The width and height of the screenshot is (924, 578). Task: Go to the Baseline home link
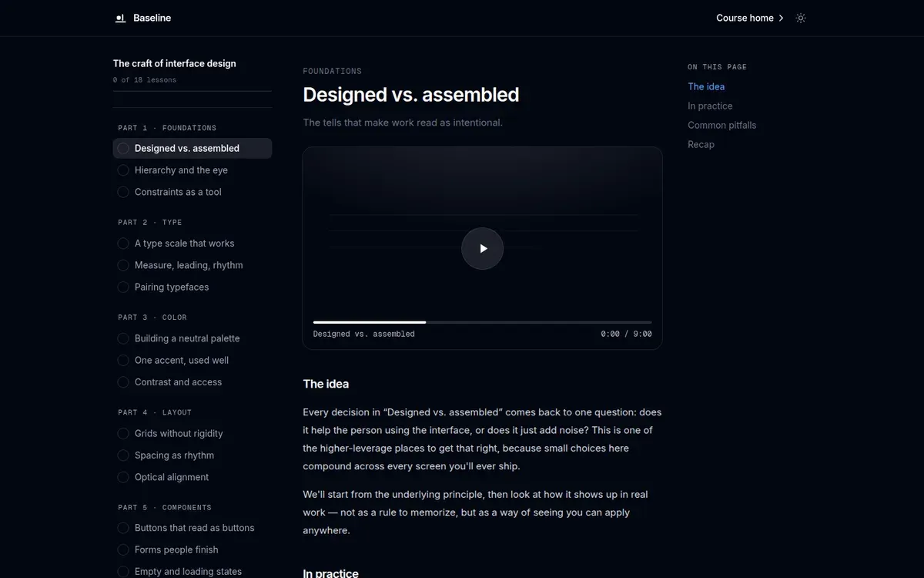[143, 18]
